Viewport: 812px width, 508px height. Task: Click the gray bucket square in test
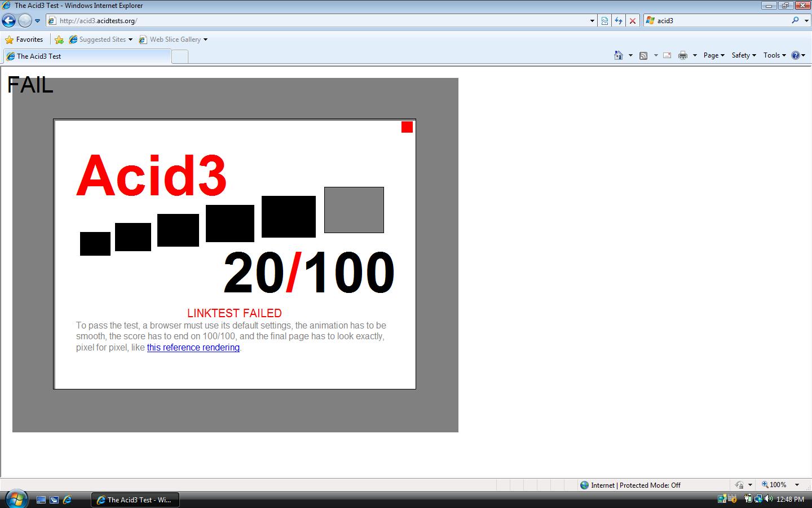pos(354,210)
